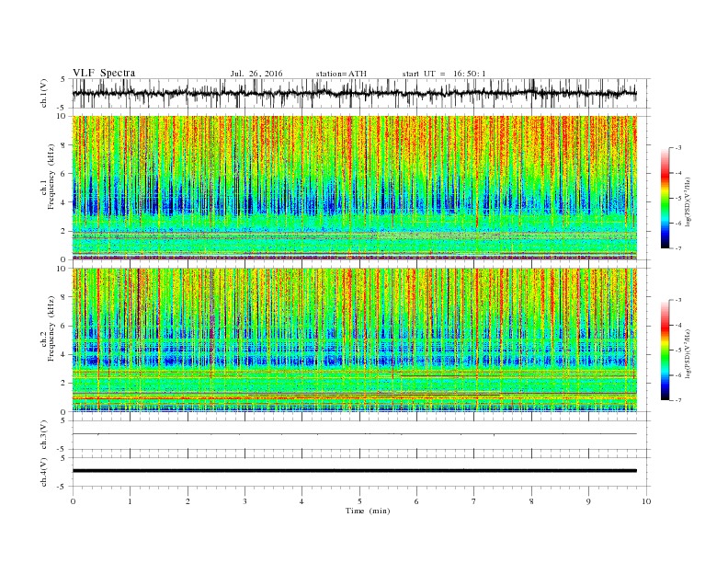This screenshot has height=563, width=728.
Task: Click the ch.2 PSD color scale bar
Action: 665,350
